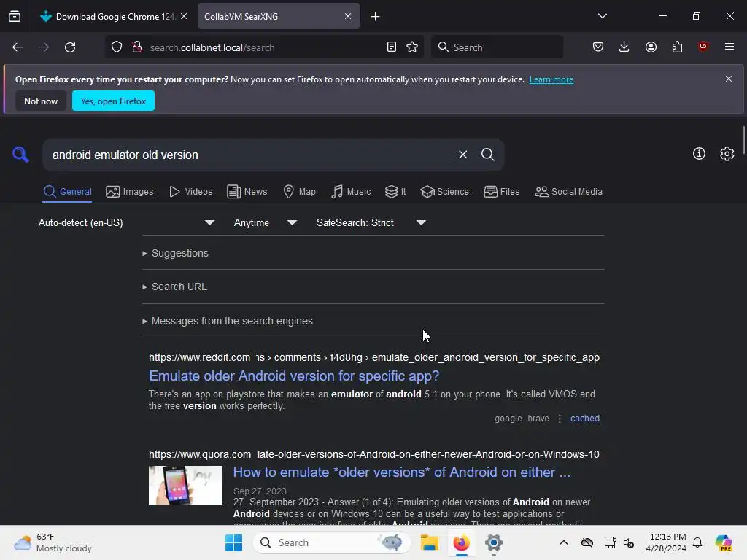Dismiss the Firefox startup notification bar
The image size is (747, 560).
[729, 79]
